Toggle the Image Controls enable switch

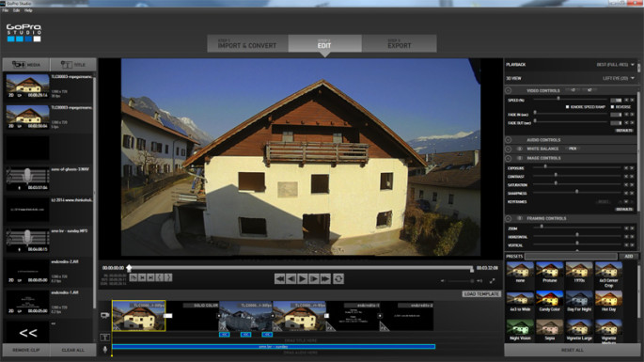[520, 158]
